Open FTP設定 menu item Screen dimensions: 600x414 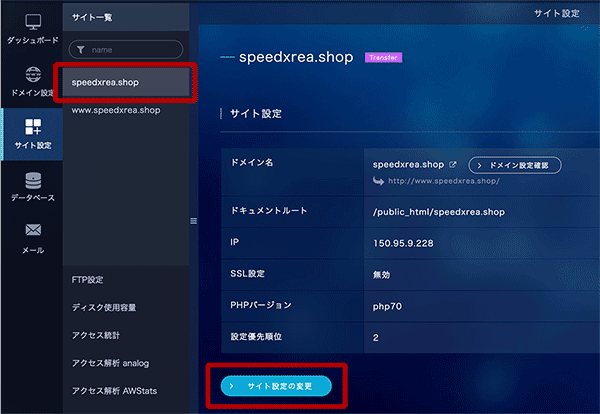pos(87,280)
